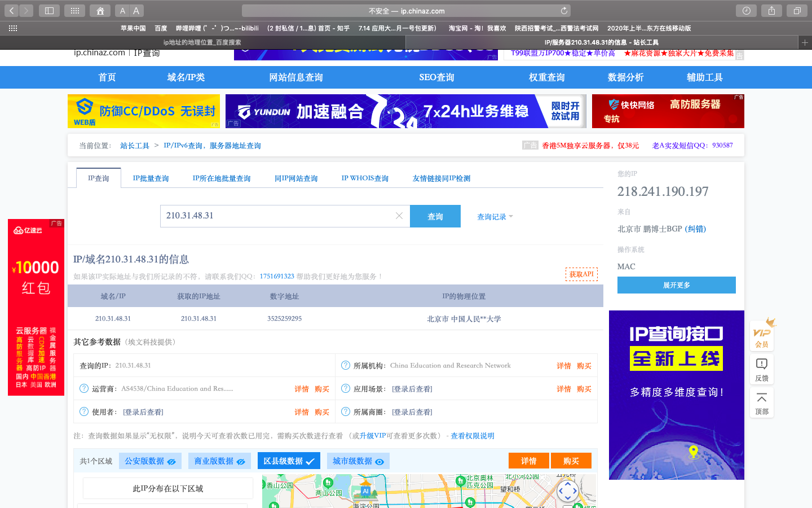Switch to the IP WHOIS查询 tab
Viewport: 812px width, 508px height.
pyautogui.click(x=365, y=178)
